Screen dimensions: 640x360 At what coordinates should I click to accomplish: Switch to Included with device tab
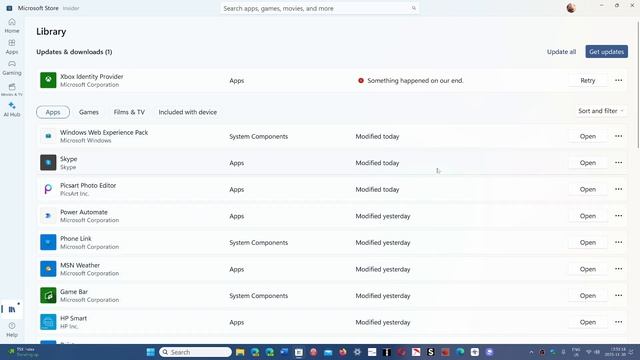188,112
